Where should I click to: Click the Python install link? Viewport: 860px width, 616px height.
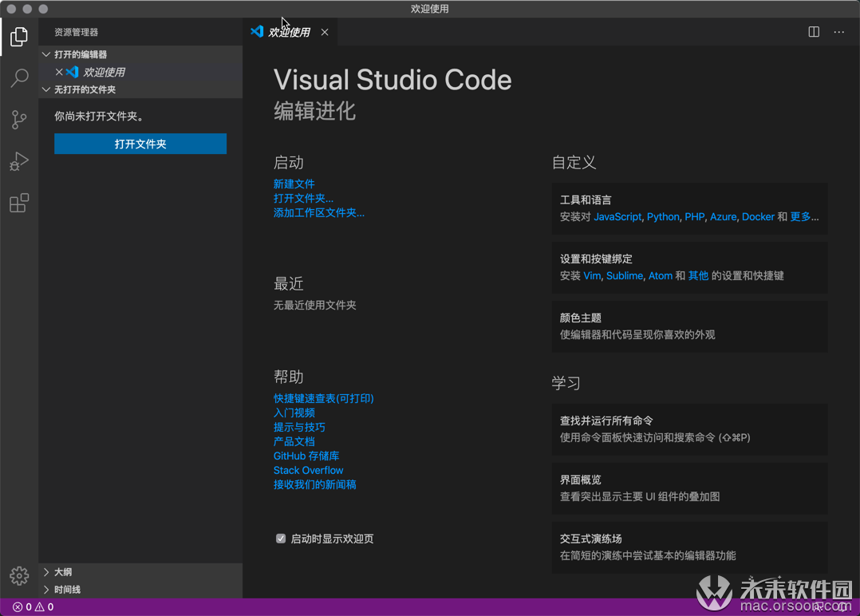[x=663, y=217]
